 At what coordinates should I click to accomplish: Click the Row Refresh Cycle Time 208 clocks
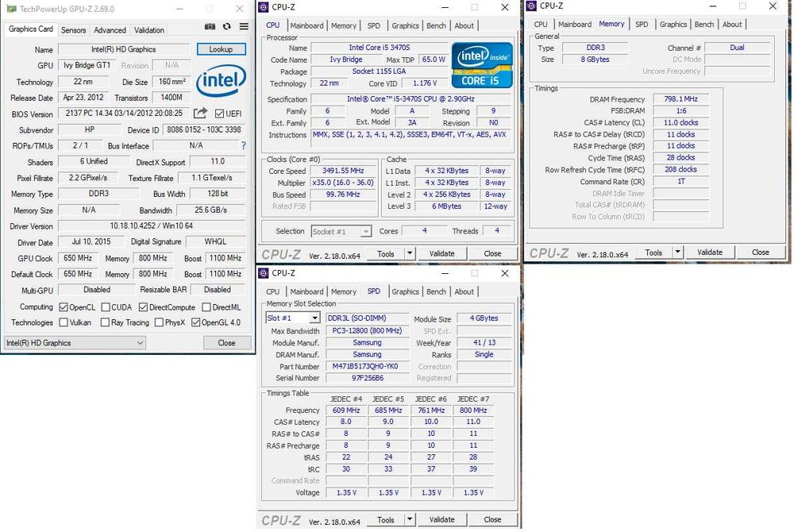point(680,170)
